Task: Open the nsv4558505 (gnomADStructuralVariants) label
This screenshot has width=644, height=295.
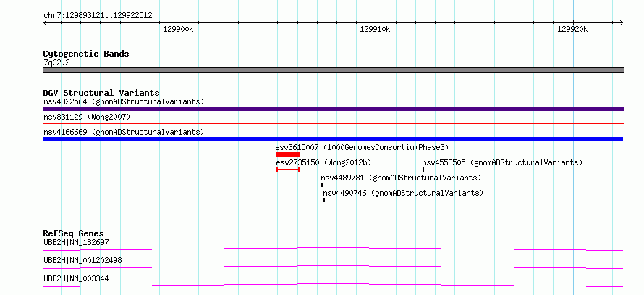Action: 502,162
